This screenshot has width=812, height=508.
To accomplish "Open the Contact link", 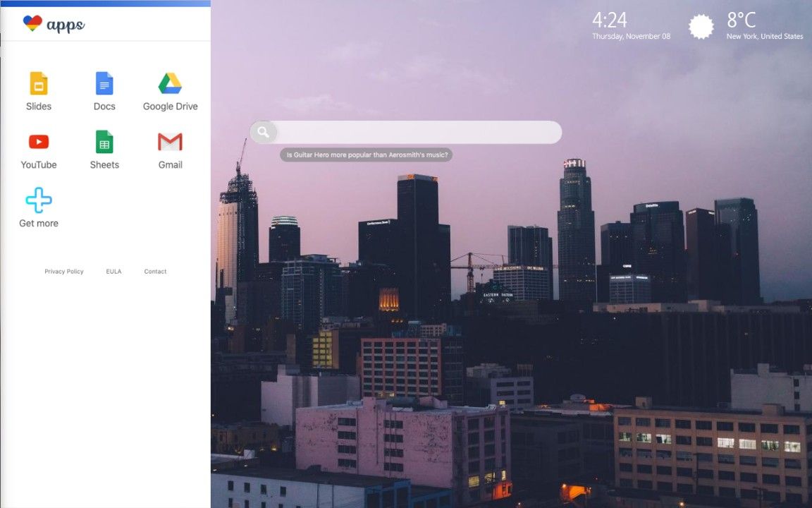I will [x=155, y=272].
